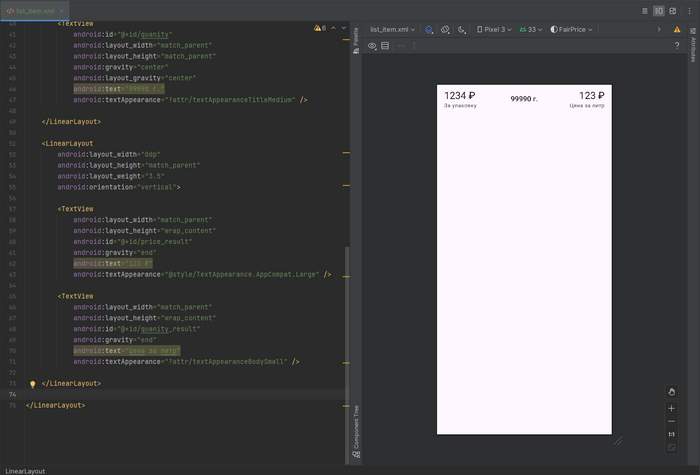Open the FairPrice theme selector
This screenshot has height=475, width=700.
[x=575, y=30]
